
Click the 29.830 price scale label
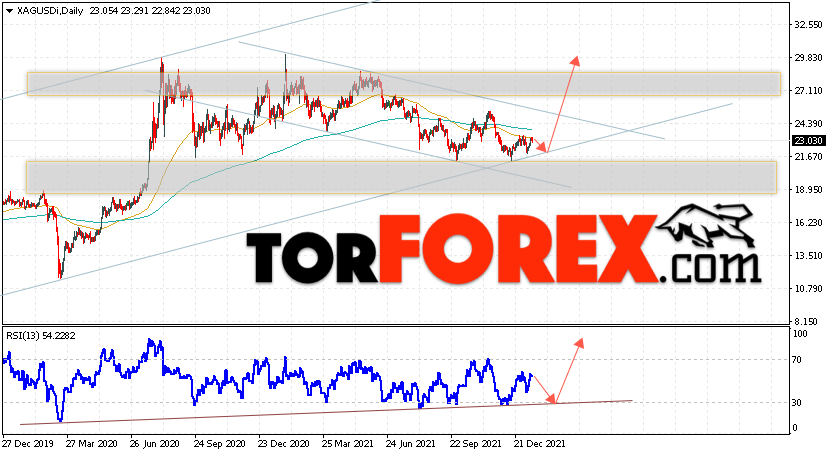click(808, 58)
